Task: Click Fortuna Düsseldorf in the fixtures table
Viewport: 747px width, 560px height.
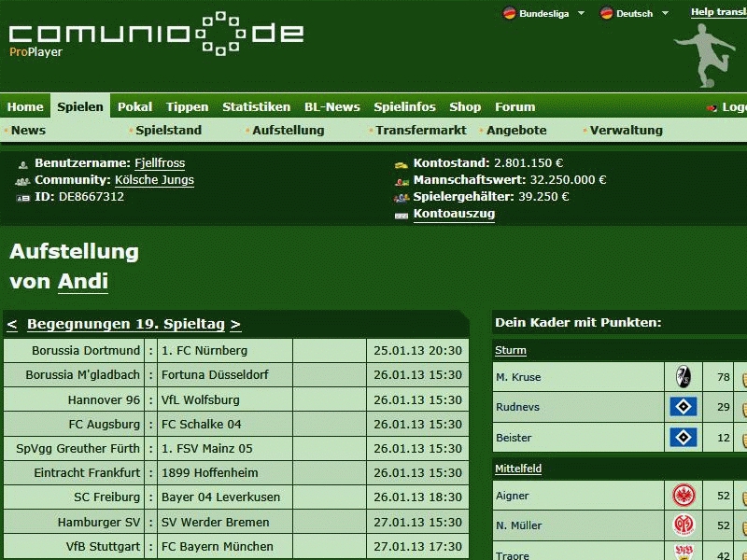Action: (x=215, y=375)
